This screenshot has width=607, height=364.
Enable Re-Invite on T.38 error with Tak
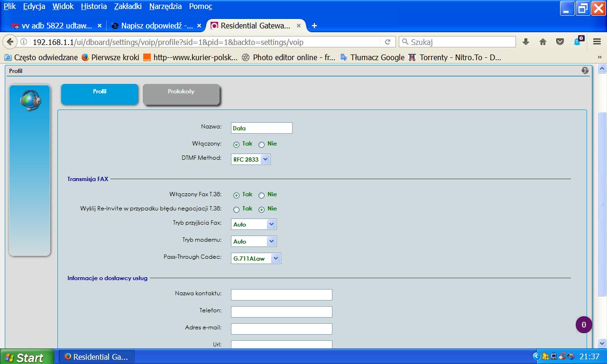click(x=236, y=209)
